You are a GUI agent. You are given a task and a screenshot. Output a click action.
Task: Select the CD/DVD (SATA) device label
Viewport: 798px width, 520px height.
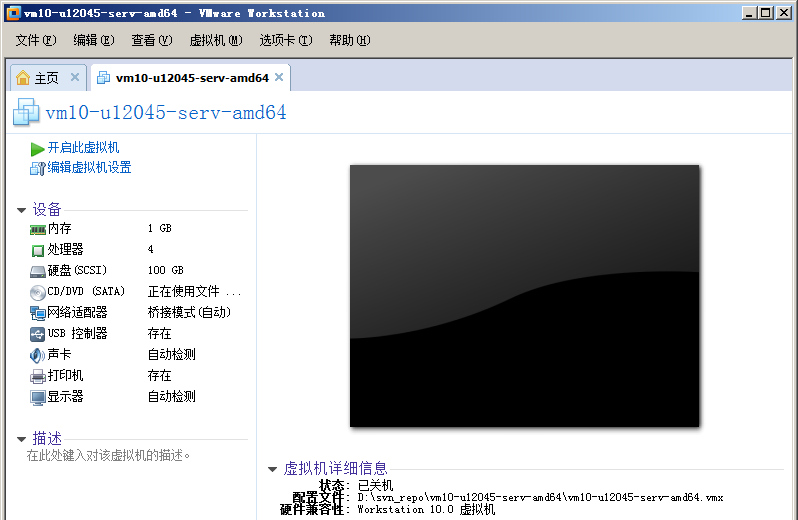pos(86,291)
